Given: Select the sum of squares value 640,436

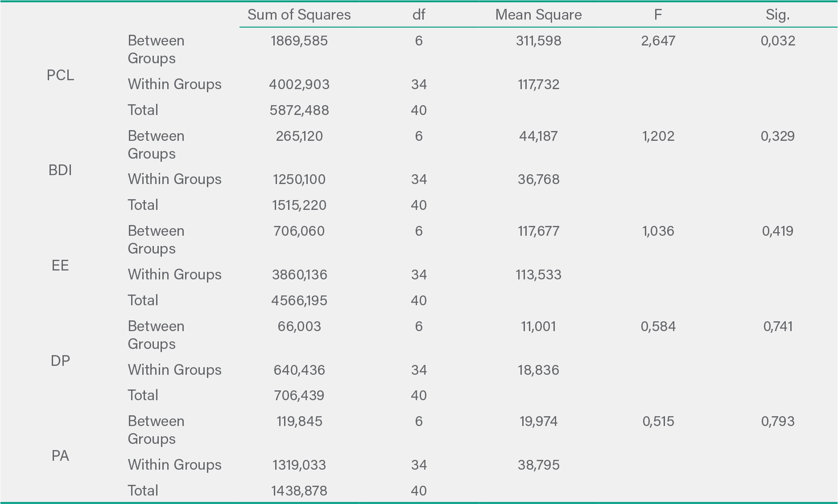Looking at the screenshot, I should coord(299,370).
